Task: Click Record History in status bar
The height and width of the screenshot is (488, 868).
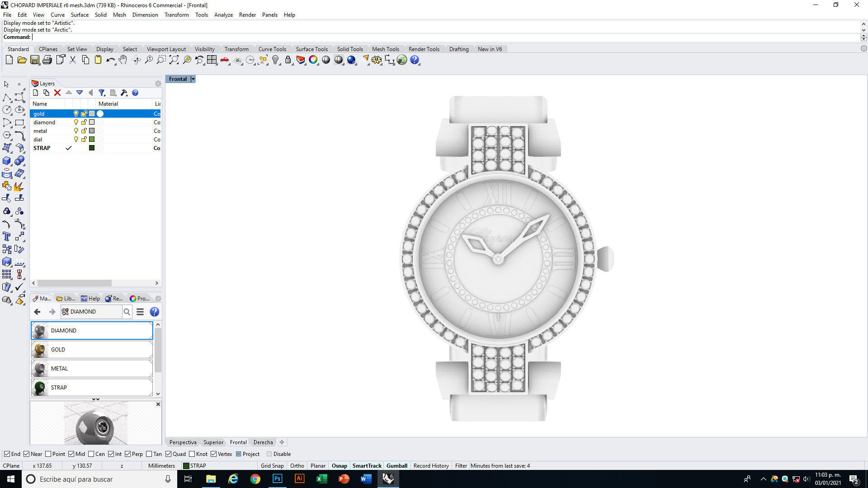Action: (x=431, y=466)
